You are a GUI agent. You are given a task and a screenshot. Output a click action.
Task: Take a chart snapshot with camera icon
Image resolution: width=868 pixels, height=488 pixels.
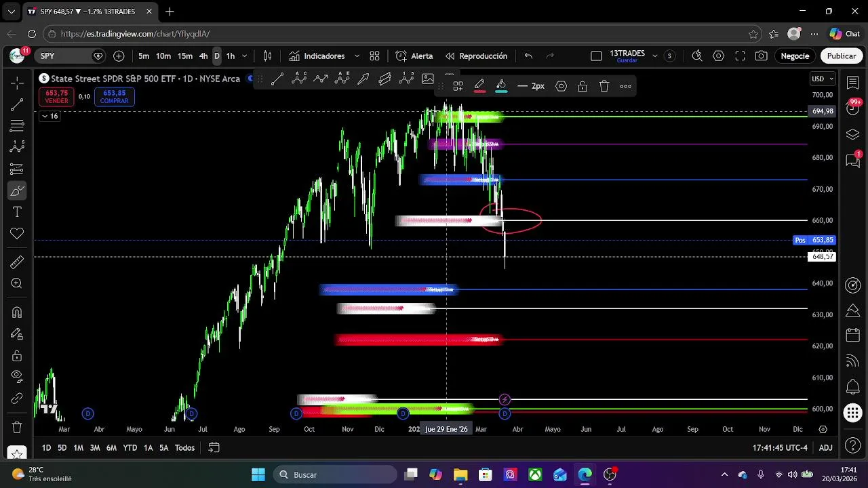click(762, 56)
